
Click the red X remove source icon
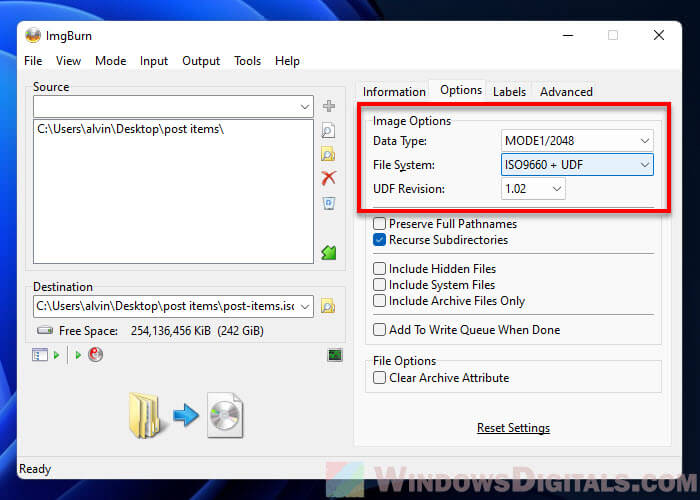(329, 178)
